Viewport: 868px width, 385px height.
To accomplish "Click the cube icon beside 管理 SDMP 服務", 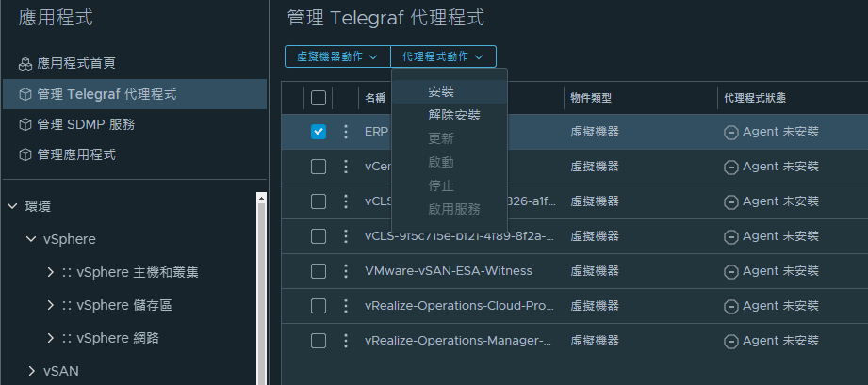I will coord(25,125).
